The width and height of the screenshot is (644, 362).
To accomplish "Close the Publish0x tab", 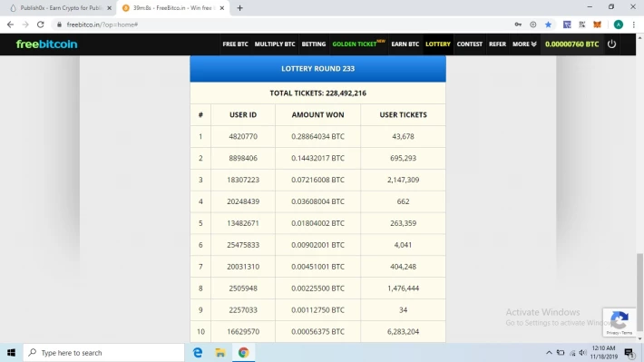I will click(109, 8).
